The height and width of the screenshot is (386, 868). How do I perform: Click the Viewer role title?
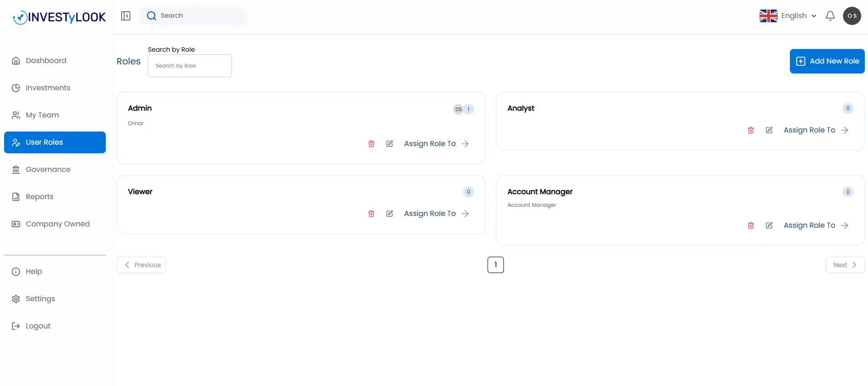tap(140, 192)
